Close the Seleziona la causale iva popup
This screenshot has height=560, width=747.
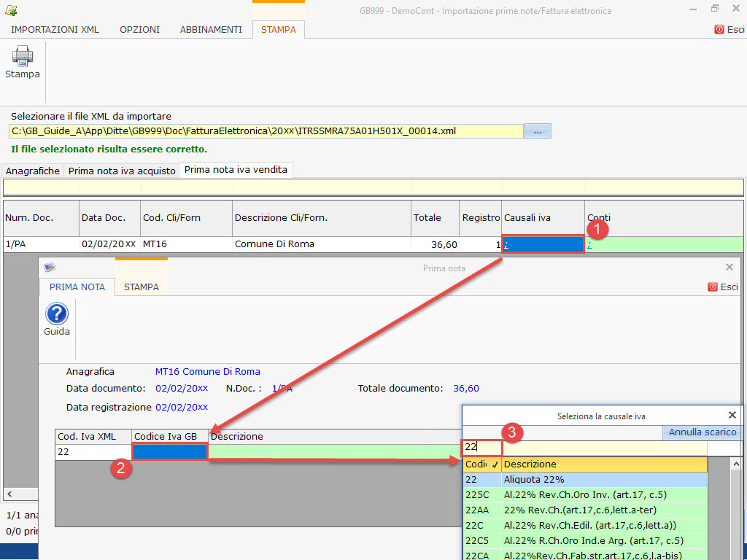pyautogui.click(x=732, y=415)
